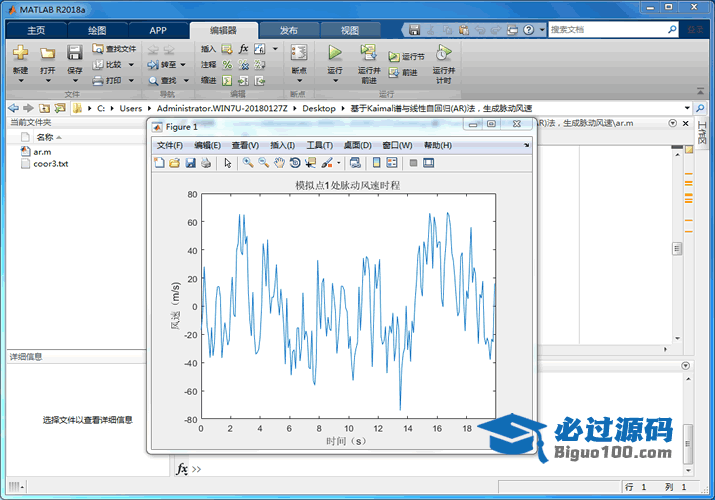Open the Brush color dropdown arrow

point(338,163)
